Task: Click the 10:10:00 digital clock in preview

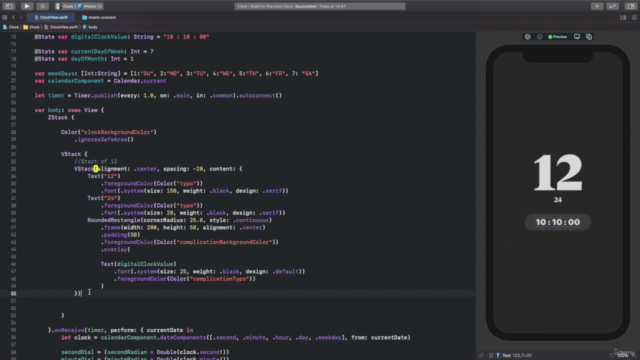Action: click(x=558, y=222)
